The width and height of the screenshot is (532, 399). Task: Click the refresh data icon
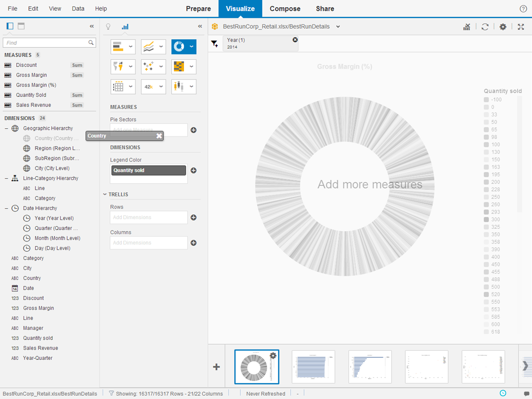[x=485, y=27]
